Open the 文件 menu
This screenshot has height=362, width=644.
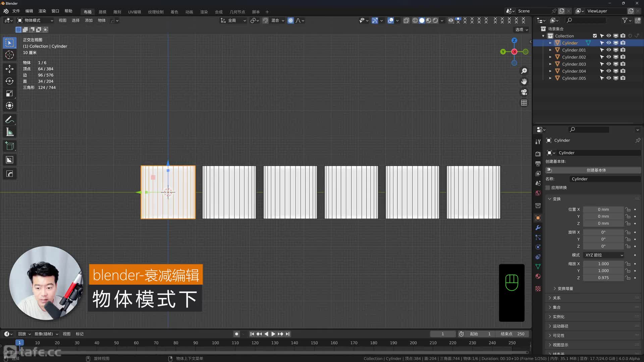(16, 11)
